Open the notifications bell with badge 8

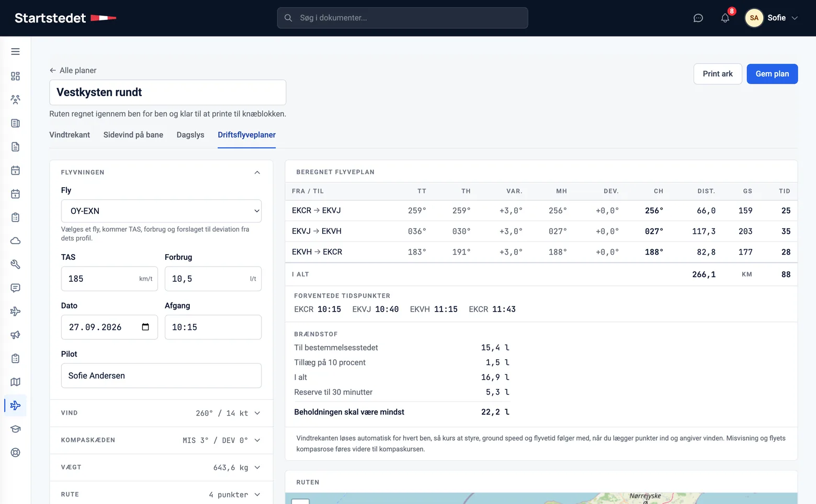pyautogui.click(x=725, y=18)
